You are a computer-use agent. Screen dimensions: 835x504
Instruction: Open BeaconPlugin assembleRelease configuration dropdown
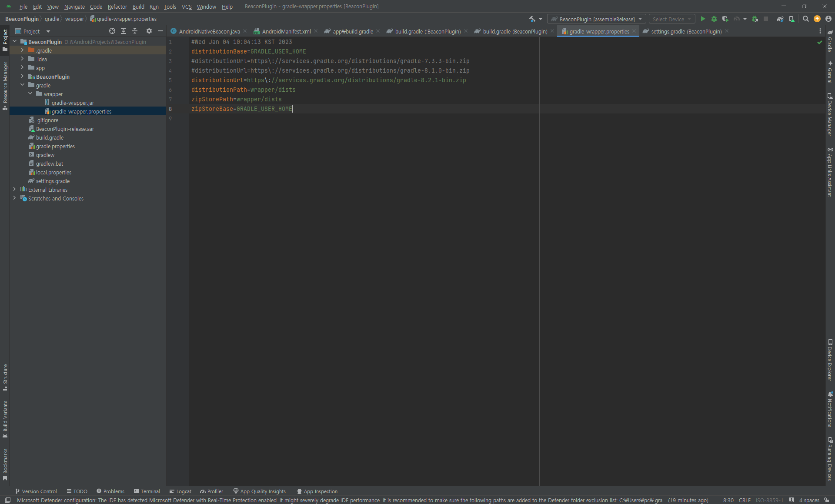597,19
